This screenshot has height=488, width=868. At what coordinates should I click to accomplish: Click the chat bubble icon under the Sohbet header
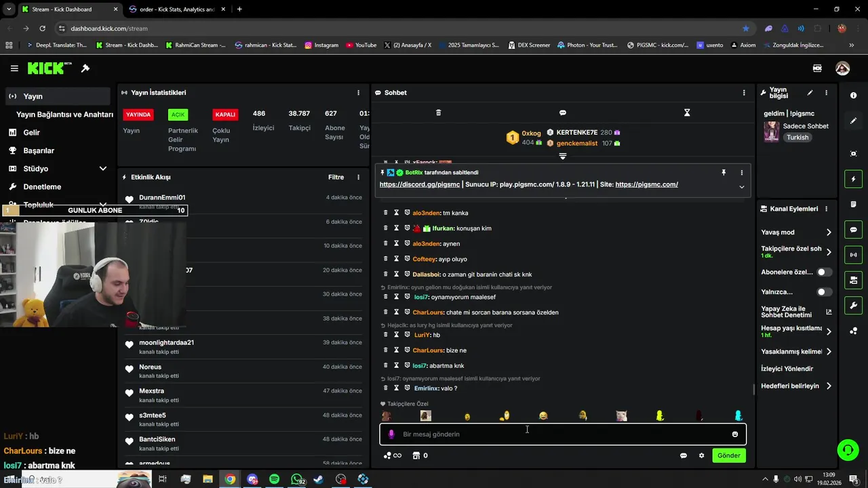click(x=563, y=113)
